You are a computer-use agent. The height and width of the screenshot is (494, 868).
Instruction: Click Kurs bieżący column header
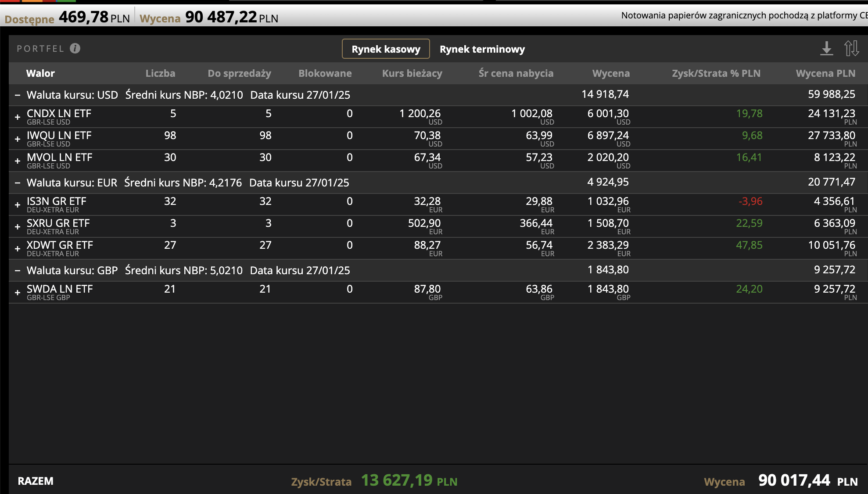(412, 73)
